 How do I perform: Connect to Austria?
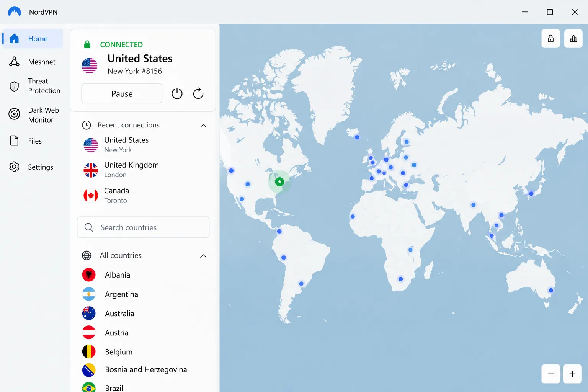[x=143, y=333]
